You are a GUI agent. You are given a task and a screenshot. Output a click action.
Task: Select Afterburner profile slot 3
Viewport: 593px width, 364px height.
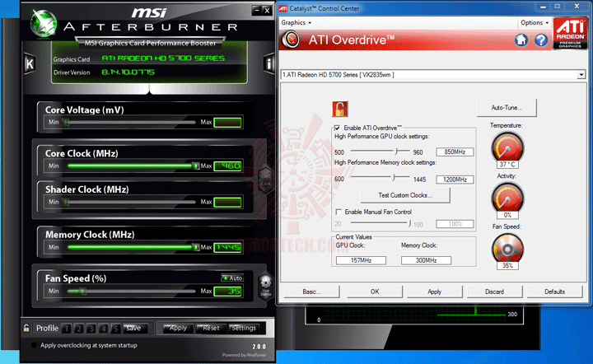click(x=91, y=328)
